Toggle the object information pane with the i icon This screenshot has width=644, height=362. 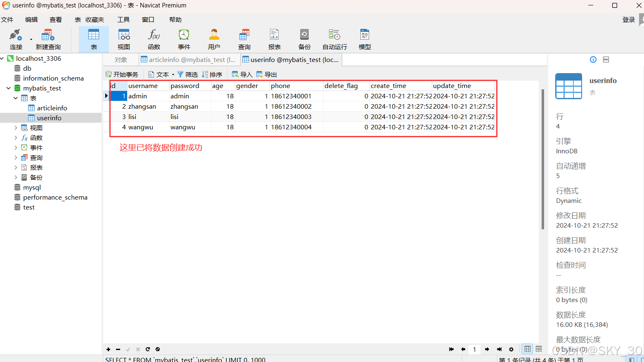click(x=593, y=60)
